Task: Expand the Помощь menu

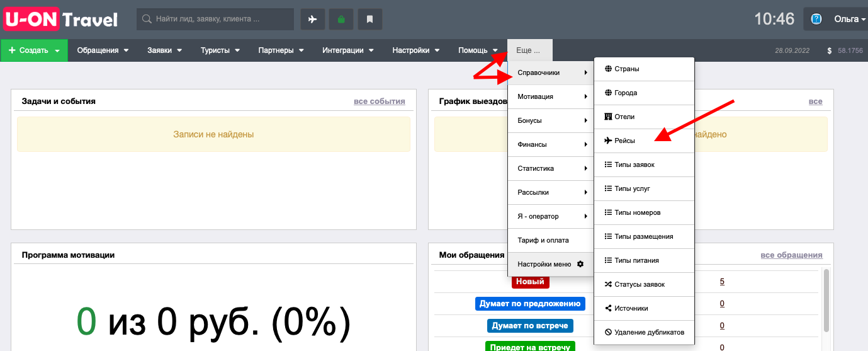Action: (478, 50)
